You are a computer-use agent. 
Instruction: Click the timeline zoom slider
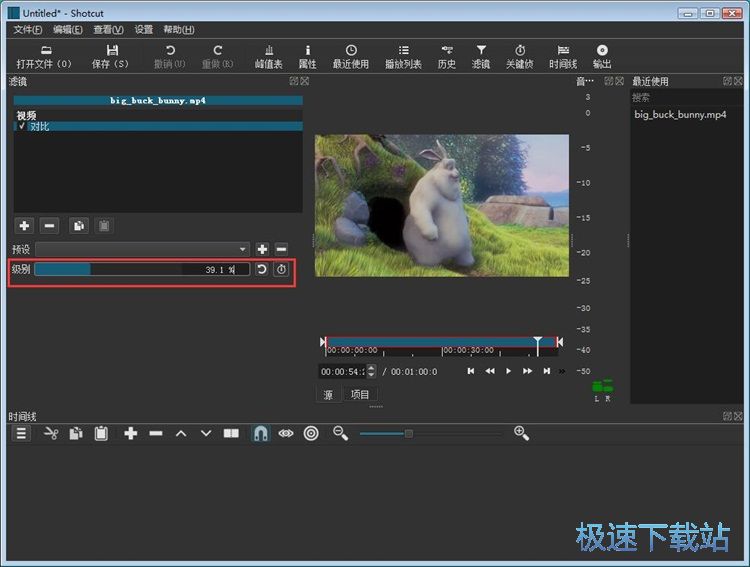[430, 434]
